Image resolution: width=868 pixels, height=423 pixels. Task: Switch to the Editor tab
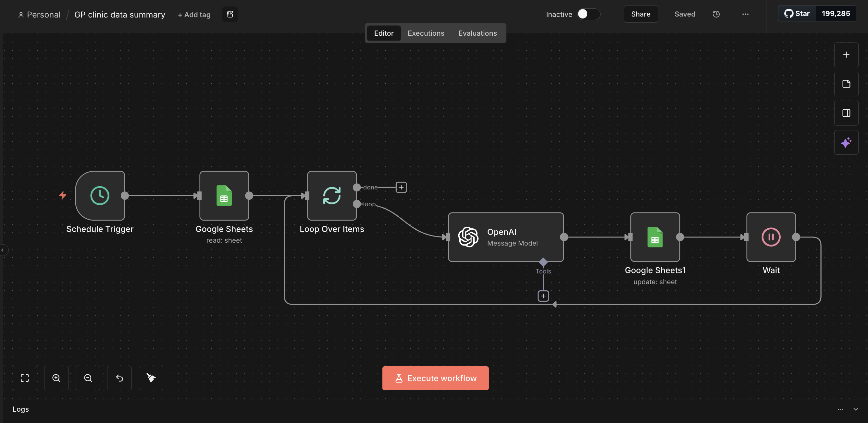pyautogui.click(x=384, y=33)
